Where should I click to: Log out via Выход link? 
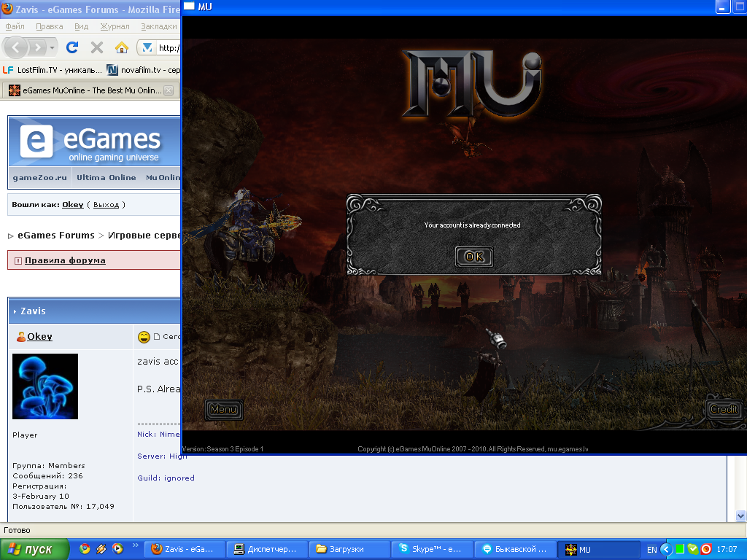[106, 204]
